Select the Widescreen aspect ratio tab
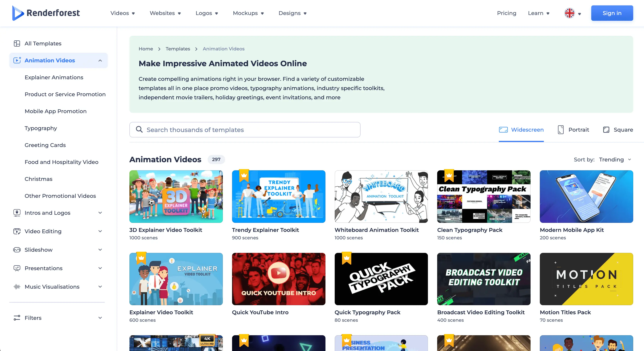 [521, 130]
